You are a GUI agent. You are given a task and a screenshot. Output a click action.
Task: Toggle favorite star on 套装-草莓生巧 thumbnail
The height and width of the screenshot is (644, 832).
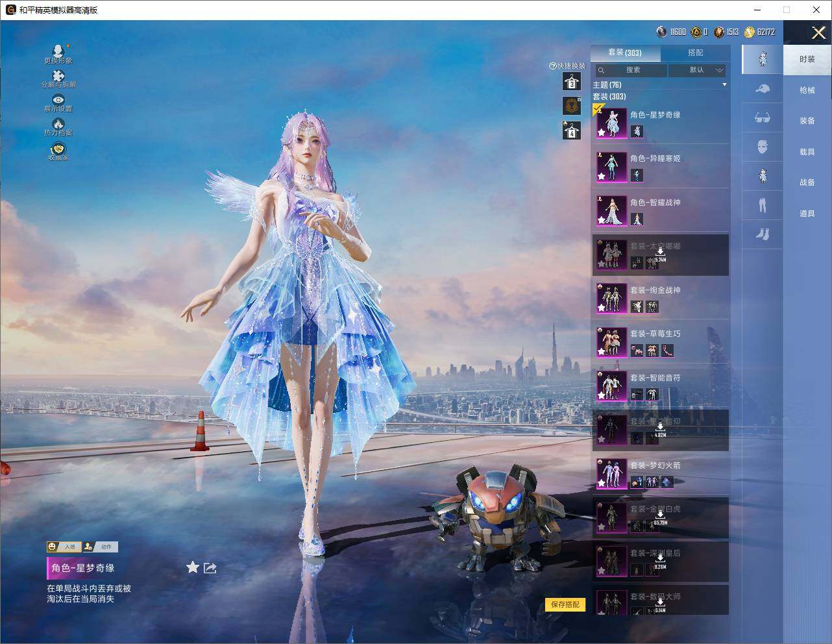pos(602,351)
